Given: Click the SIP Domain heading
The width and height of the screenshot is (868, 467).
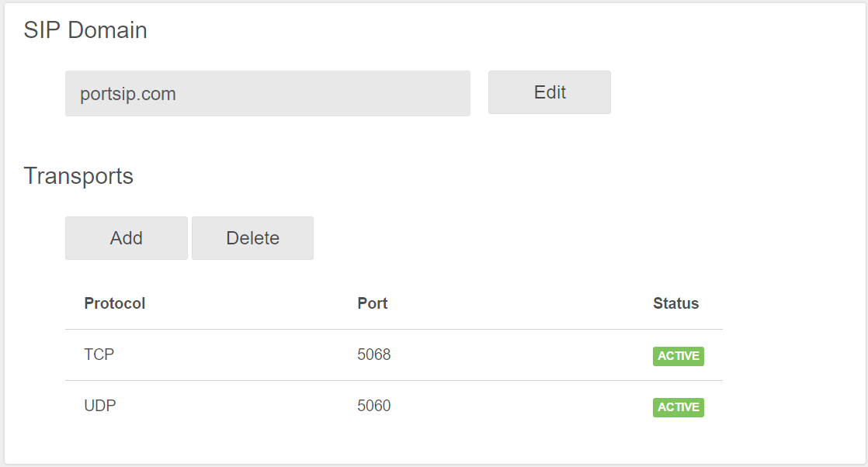Looking at the screenshot, I should 85,30.
